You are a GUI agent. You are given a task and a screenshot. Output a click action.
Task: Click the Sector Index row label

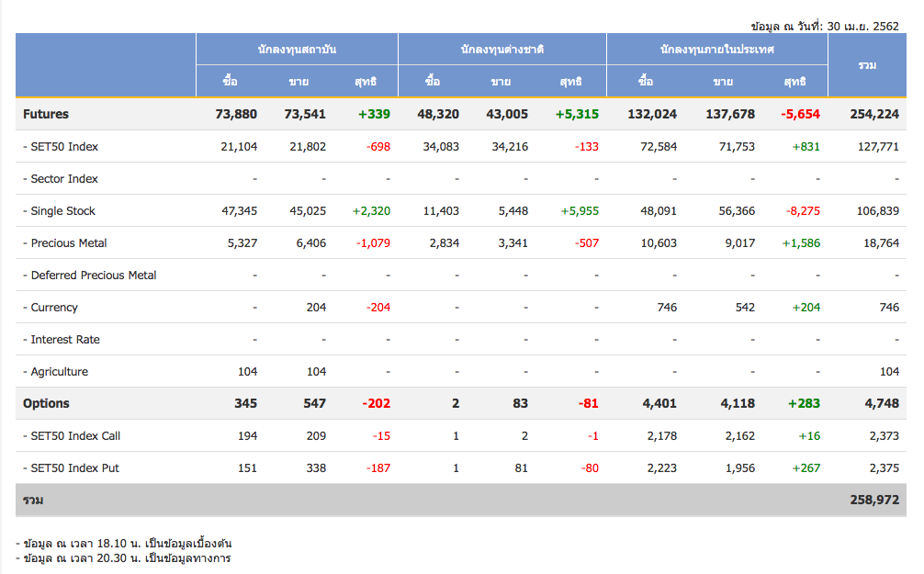click(61, 178)
